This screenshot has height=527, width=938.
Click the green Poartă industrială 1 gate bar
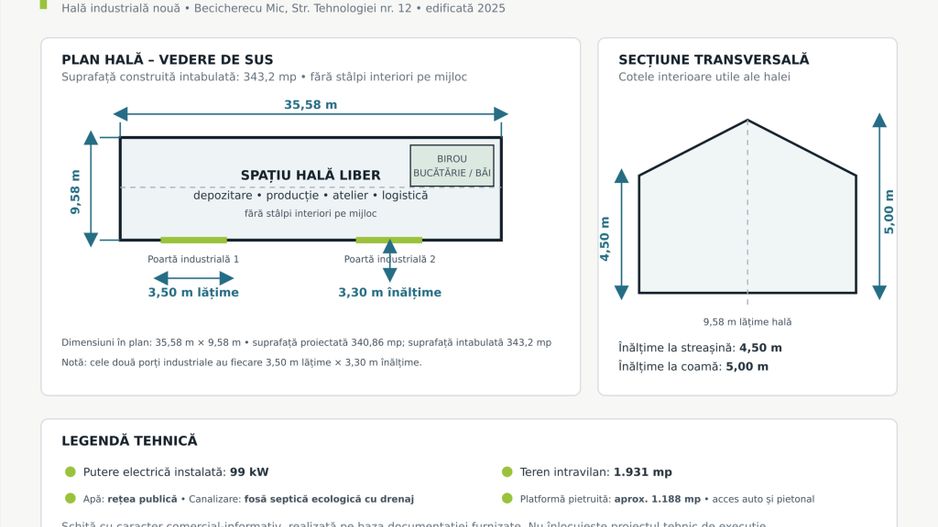pyautogui.click(x=193, y=240)
